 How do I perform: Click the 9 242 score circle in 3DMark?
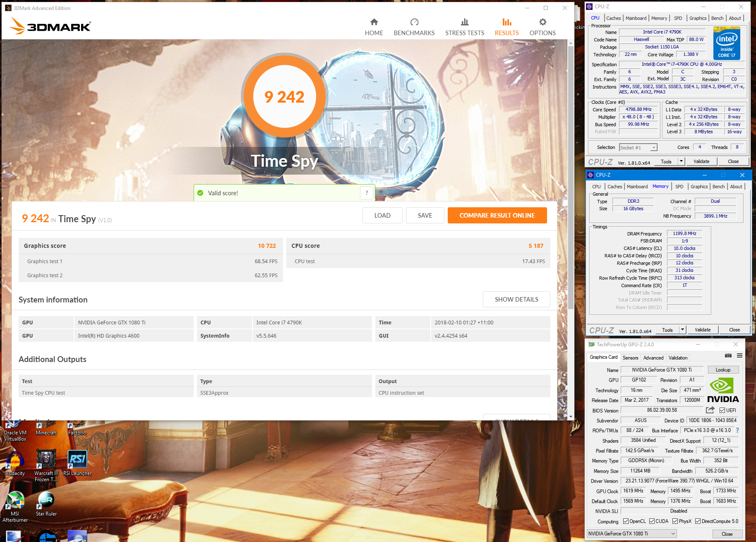tap(284, 96)
